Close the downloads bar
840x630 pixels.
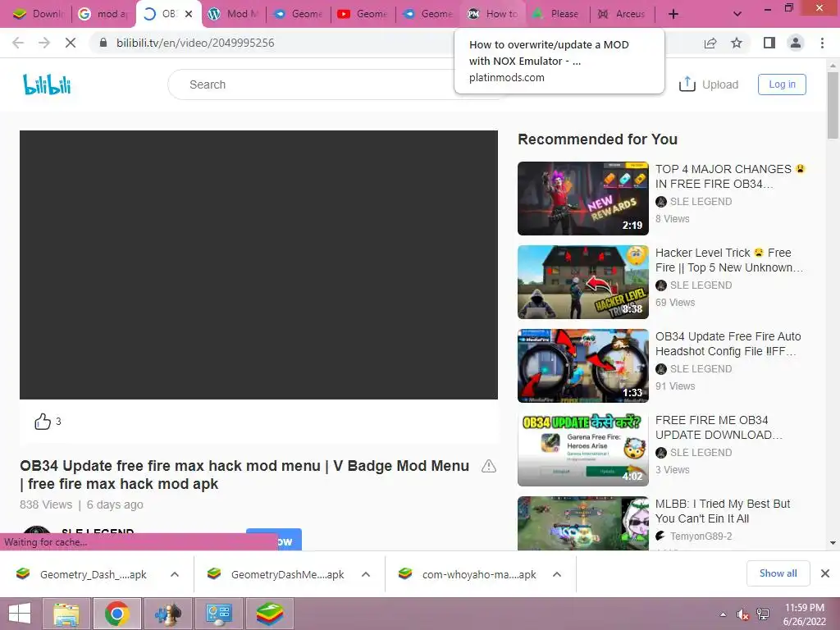coord(825,573)
